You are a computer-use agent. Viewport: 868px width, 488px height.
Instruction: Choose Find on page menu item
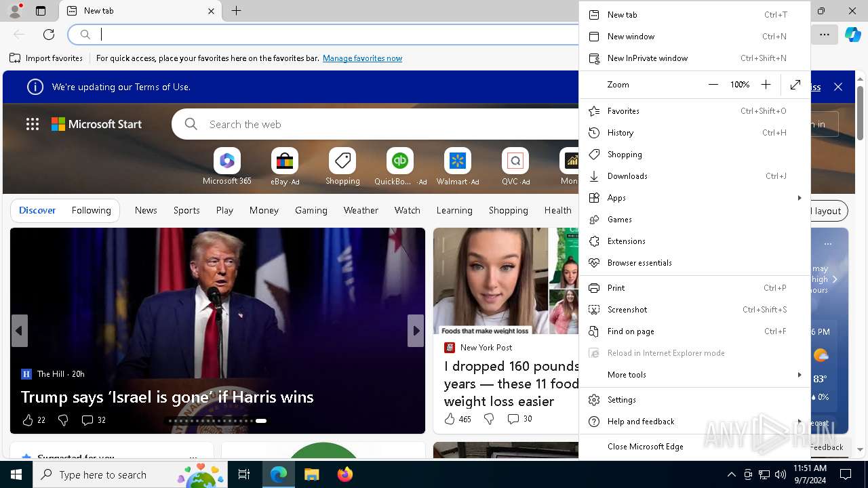tap(695, 331)
